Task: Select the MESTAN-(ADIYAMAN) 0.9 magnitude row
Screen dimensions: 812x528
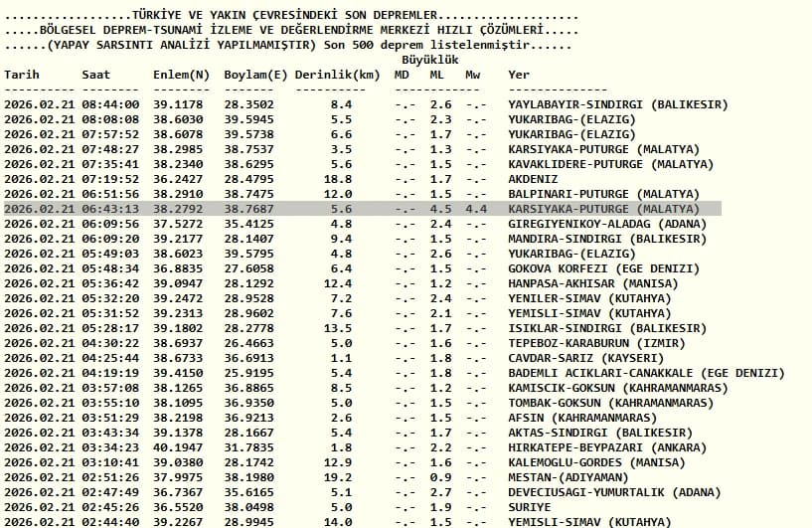Action: tap(316, 477)
